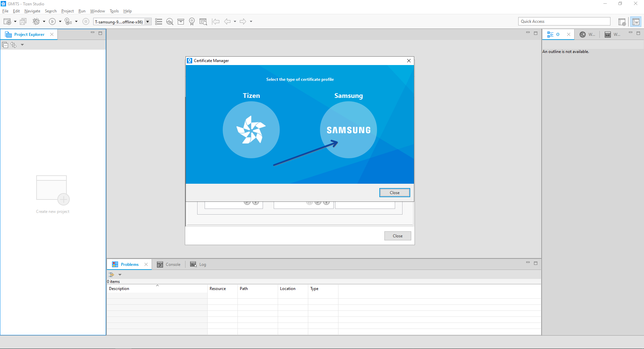The height and width of the screenshot is (349, 644).
Task: Switch to the test-icon W... tab
Action: click(612, 35)
